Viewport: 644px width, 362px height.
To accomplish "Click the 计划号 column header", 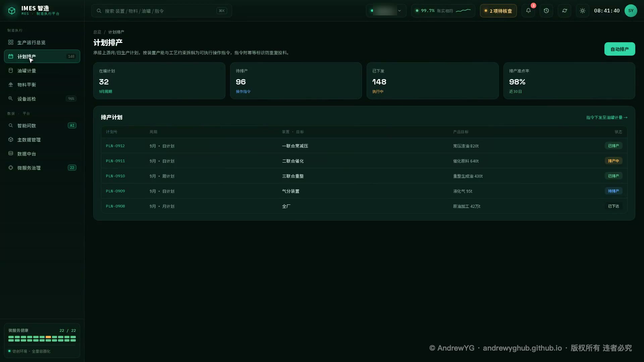I will 112,132.
